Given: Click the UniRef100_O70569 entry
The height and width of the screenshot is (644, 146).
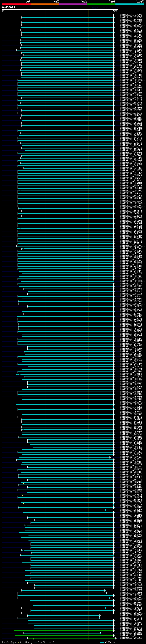Looking at the screenshot, I should pos(131,95).
